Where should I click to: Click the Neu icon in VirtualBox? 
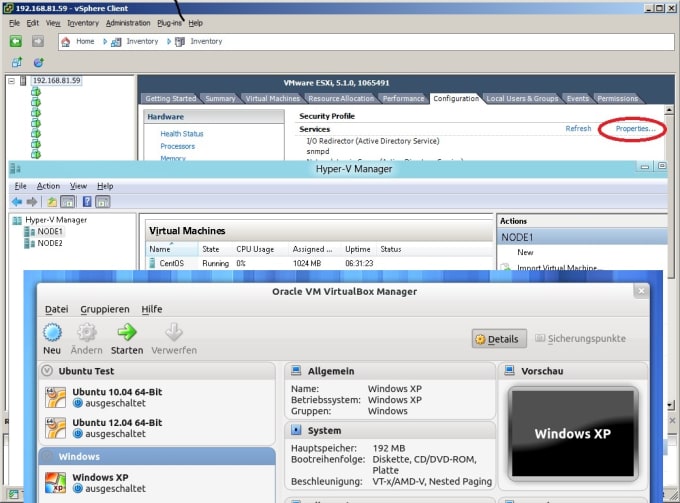point(52,333)
